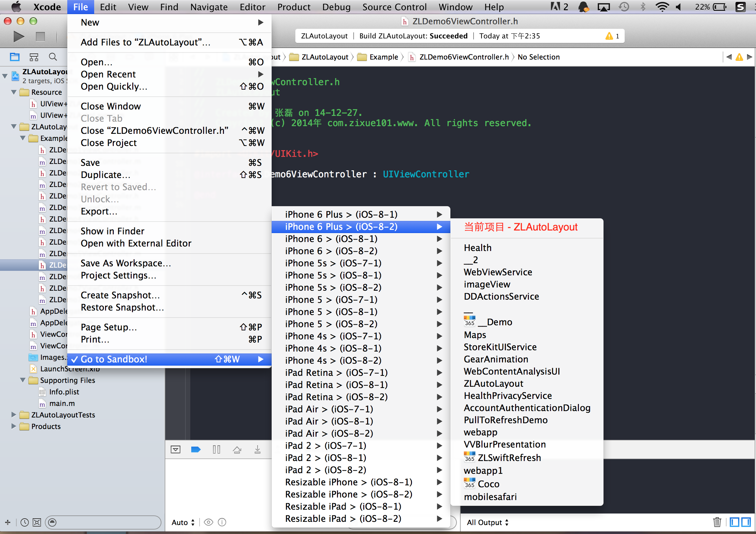756x534 pixels.
Task: Click the Stop button in toolbar
Action: tap(39, 36)
